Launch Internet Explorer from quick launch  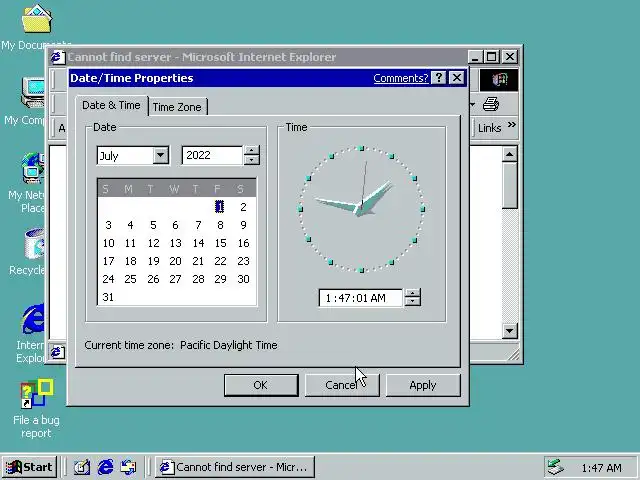106,467
